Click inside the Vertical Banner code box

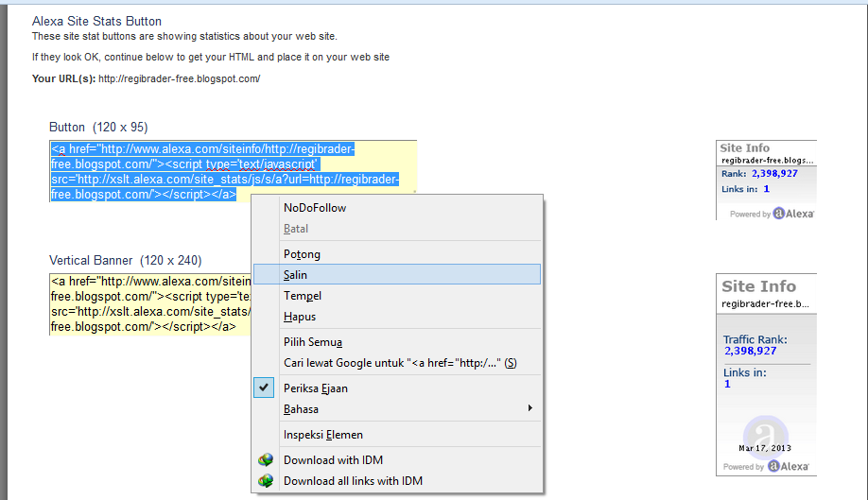click(150, 304)
